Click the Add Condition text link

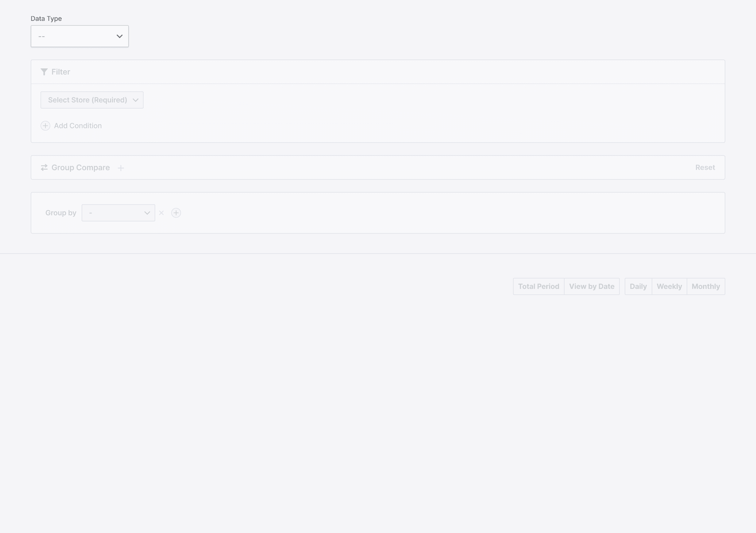tap(78, 126)
